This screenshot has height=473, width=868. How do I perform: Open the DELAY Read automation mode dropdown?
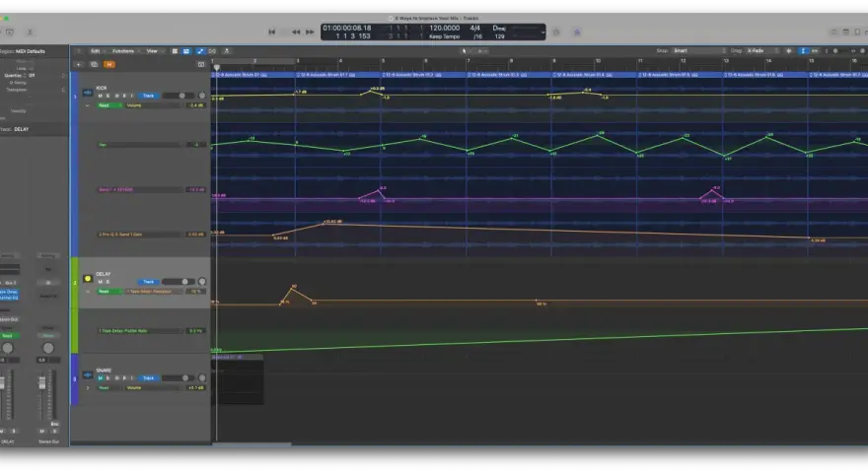coord(109,292)
